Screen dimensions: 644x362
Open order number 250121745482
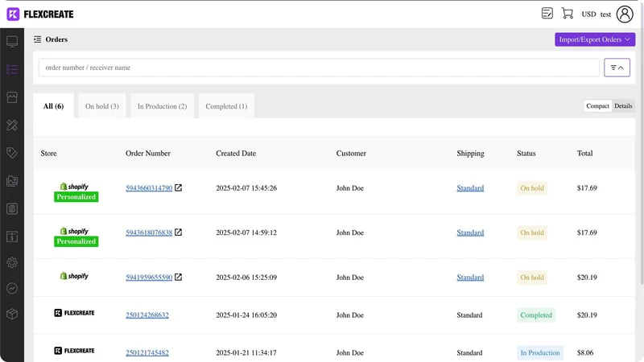pyautogui.click(x=147, y=353)
